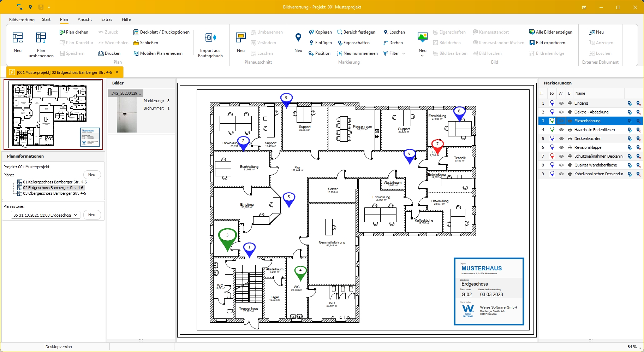This screenshot has height=352, width=644.
Task: Click Alle Bilder anzeigen
Action: click(551, 32)
